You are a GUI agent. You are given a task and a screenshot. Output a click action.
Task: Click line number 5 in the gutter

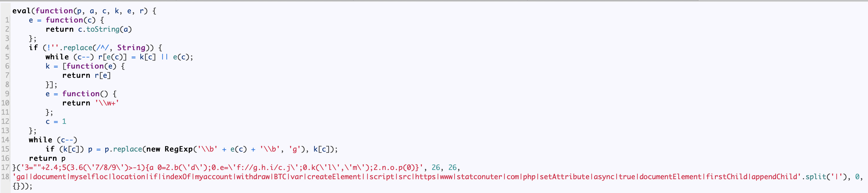[x=7, y=57]
